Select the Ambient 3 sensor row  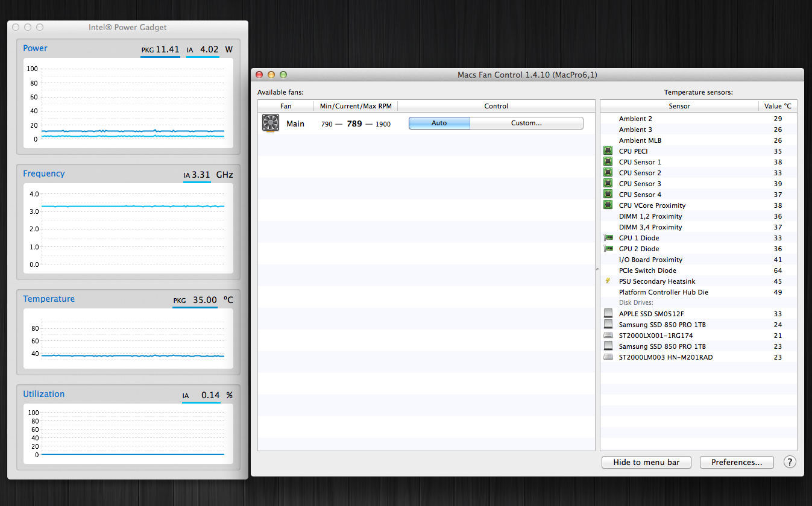point(699,130)
